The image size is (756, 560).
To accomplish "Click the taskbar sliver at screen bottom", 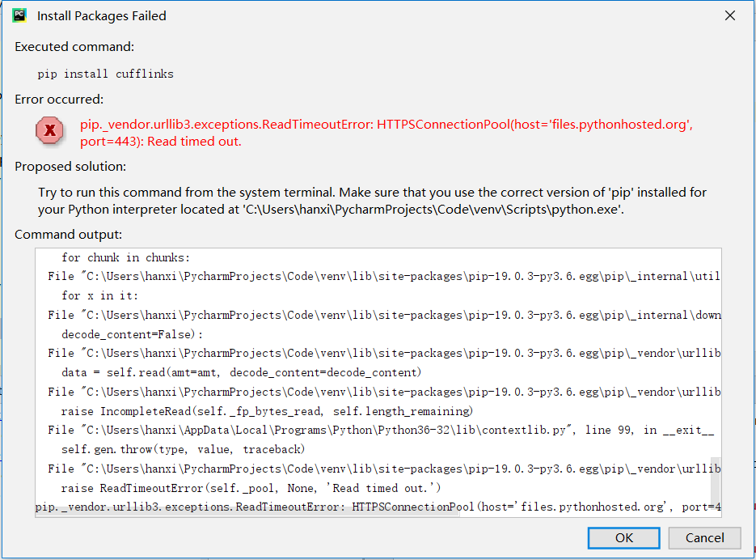I will [x=378, y=558].
